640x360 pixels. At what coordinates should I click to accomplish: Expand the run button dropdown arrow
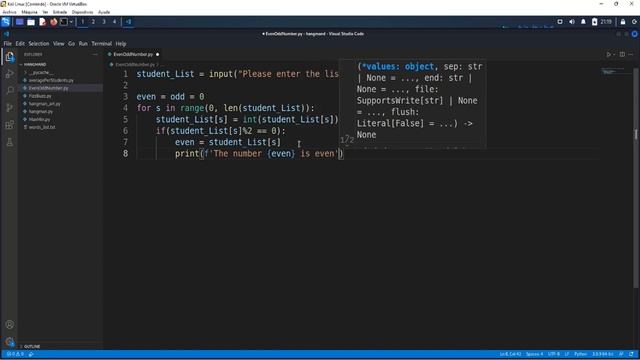(614, 54)
